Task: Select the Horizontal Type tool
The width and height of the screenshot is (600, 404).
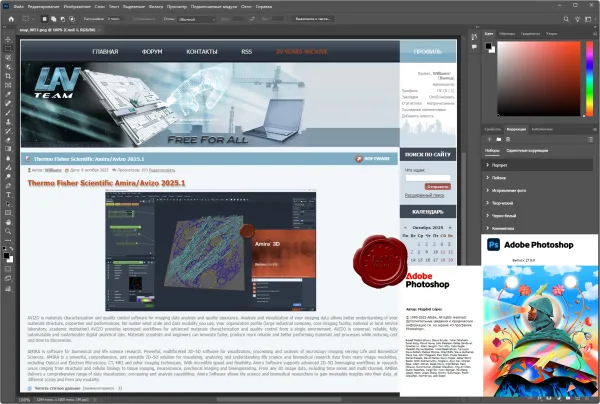Action: coord(8,195)
